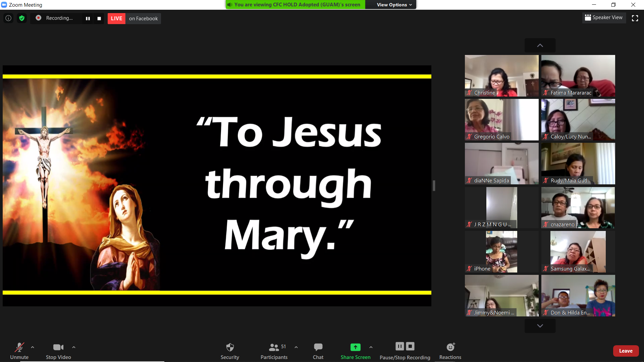
Task: Click the muted mic icon beside Caloy/Lucy Nun...
Action: [x=546, y=137]
